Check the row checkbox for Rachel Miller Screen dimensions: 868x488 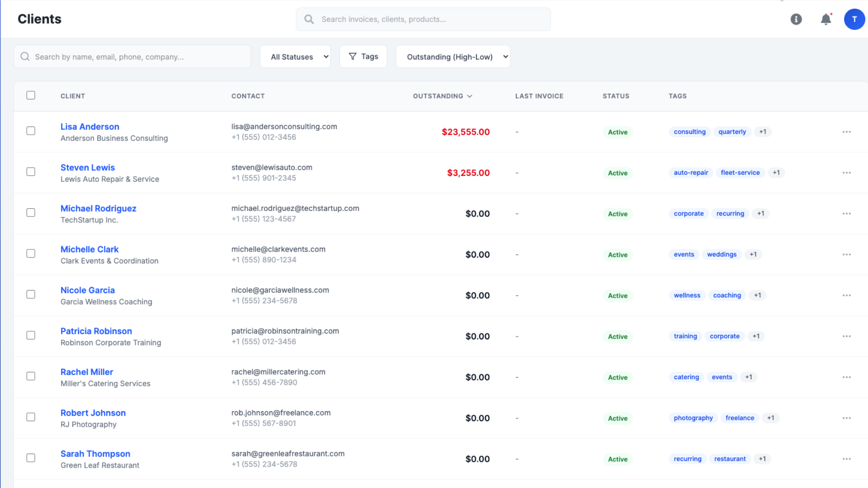[31, 376]
